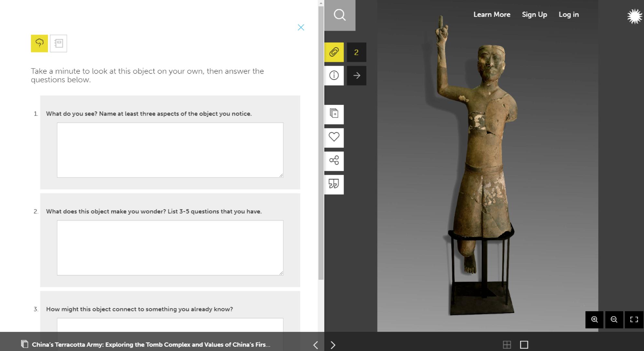Select the yellow quiz question tab
The width and height of the screenshot is (644, 351).
[x=39, y=43]
